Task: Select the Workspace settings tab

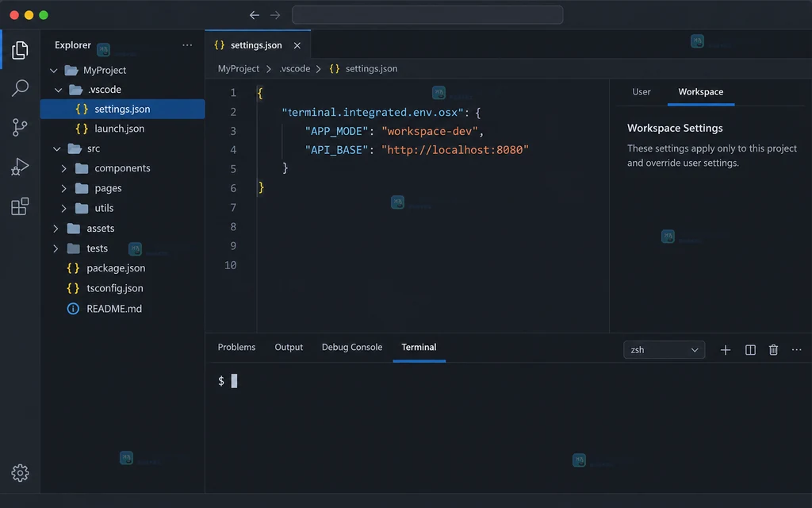Action: (701, 92)
